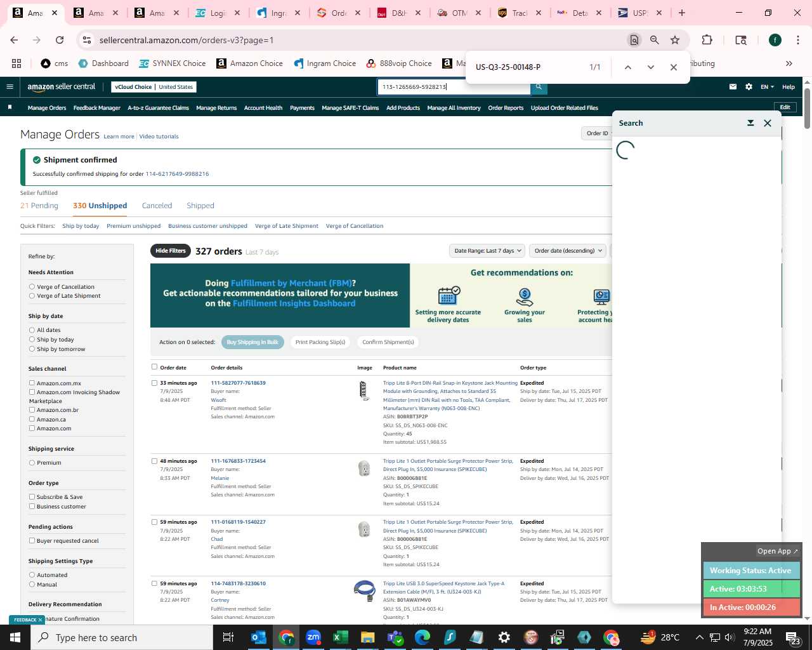
Task: Open the Fulfillment Insights Dashboard link
Action: pos(294,303)
